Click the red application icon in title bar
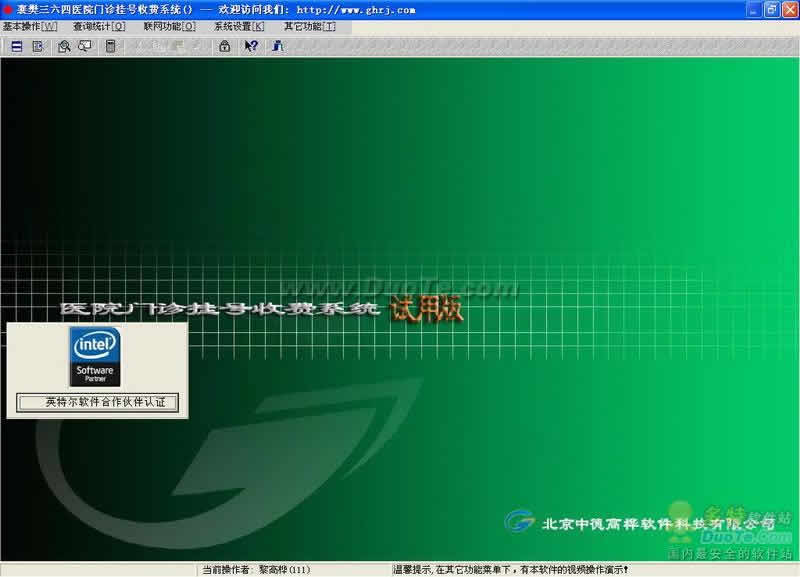Screen dimensions: 800x577 [7, 9]
